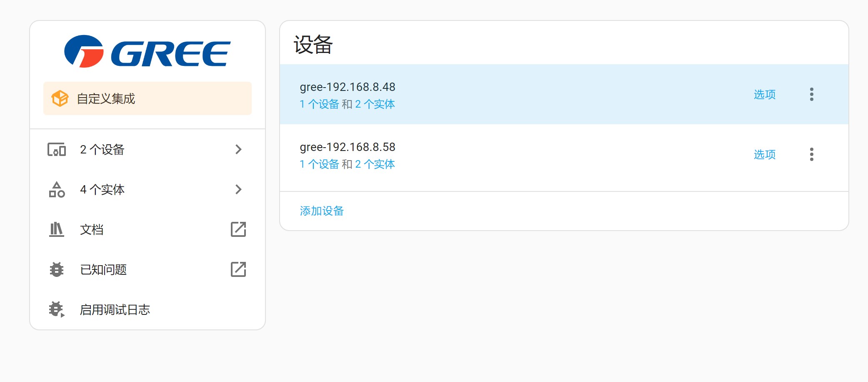Open 选项 for gree-192.168.8.58
The image size is (868, 382).
tap(764, 155)
